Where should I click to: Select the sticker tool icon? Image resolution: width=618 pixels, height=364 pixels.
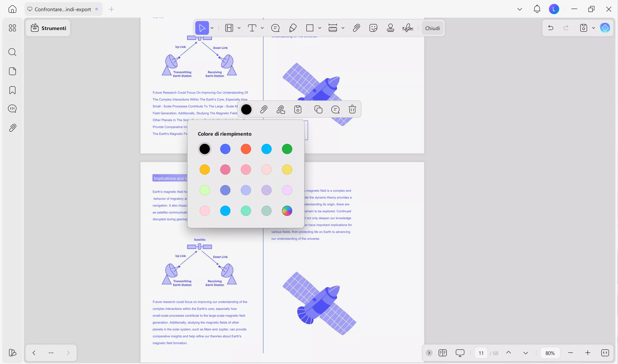coord(373,28)
